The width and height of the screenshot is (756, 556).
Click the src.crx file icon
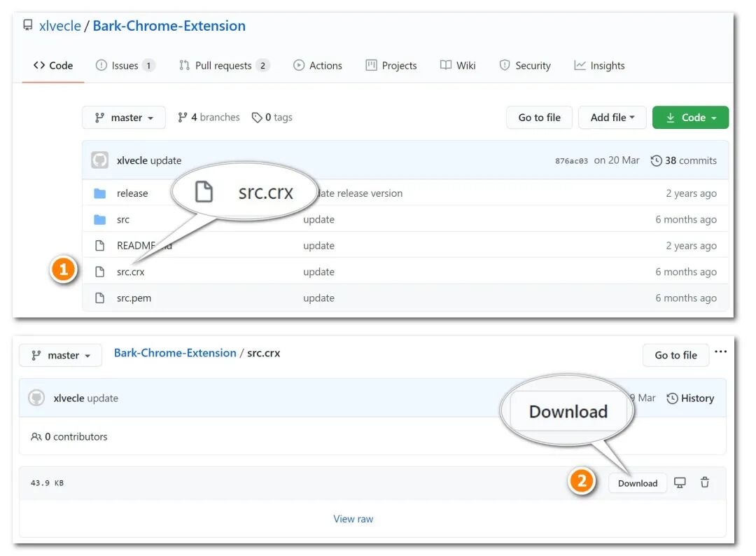(x=100, y=272)
